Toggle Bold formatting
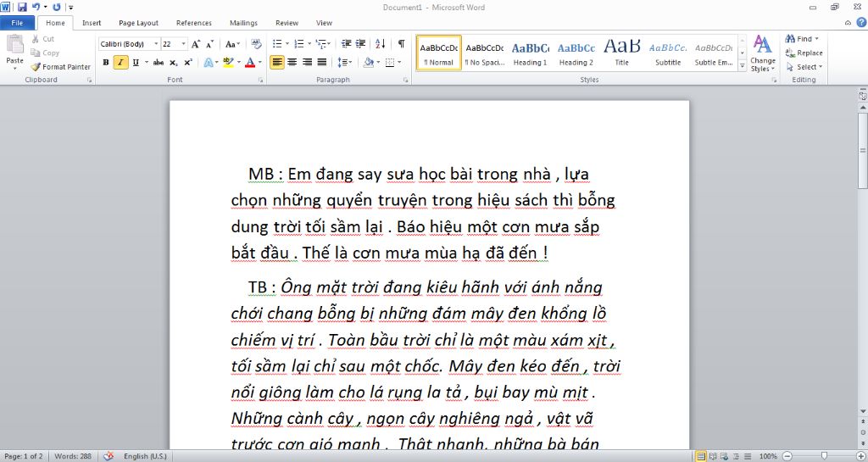868x462 pixels. pos(106,62)
